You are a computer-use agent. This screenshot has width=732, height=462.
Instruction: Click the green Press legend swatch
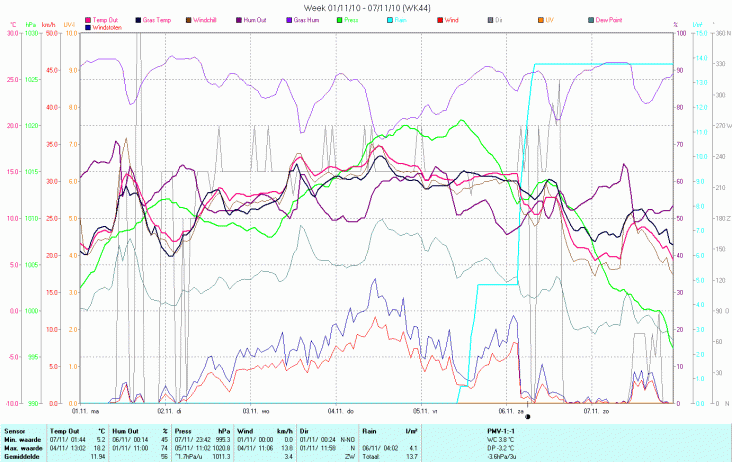tap(339, 20)
